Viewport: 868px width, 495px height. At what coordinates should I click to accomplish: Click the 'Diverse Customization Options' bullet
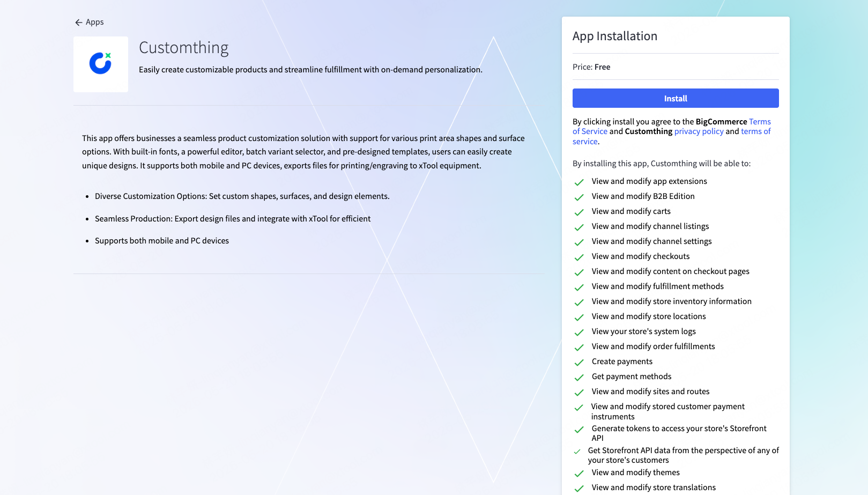pos(242,196)
